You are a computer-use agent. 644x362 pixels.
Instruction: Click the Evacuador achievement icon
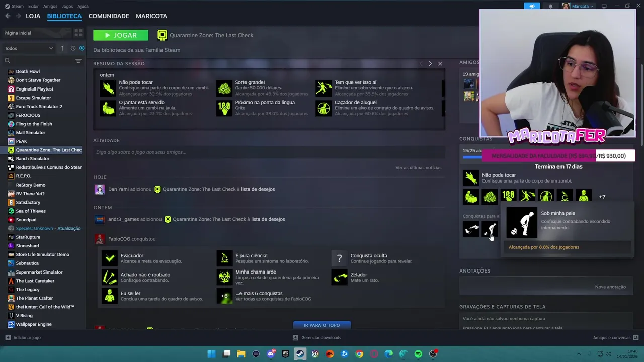109,258
